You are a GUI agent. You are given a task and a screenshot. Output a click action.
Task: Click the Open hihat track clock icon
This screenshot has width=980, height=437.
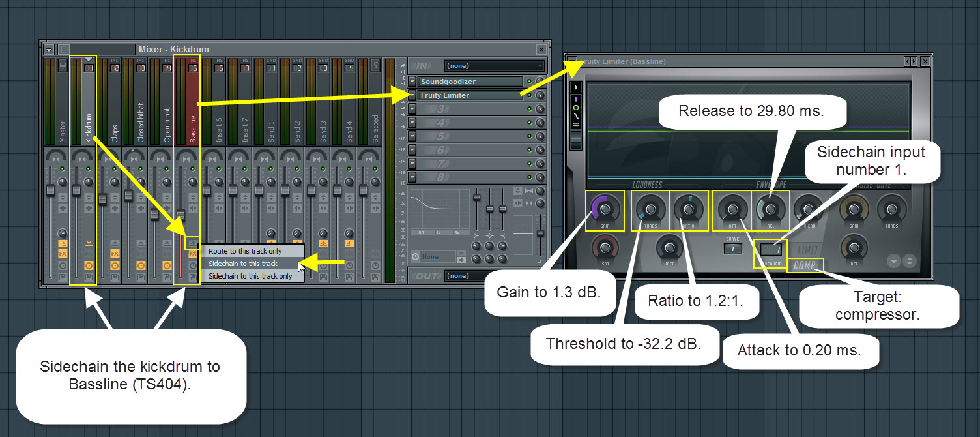[x=167, y=265]
